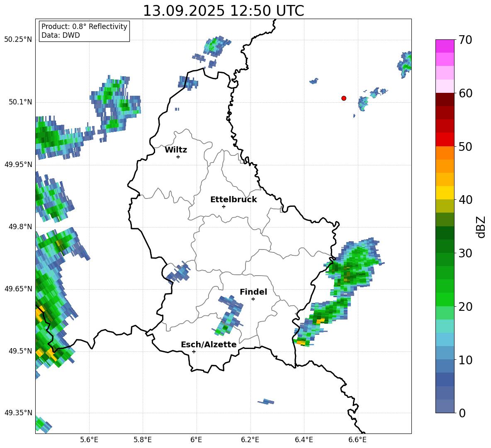
Task: Click the 50 value on colorbar
Action: (x=465, y=147)
